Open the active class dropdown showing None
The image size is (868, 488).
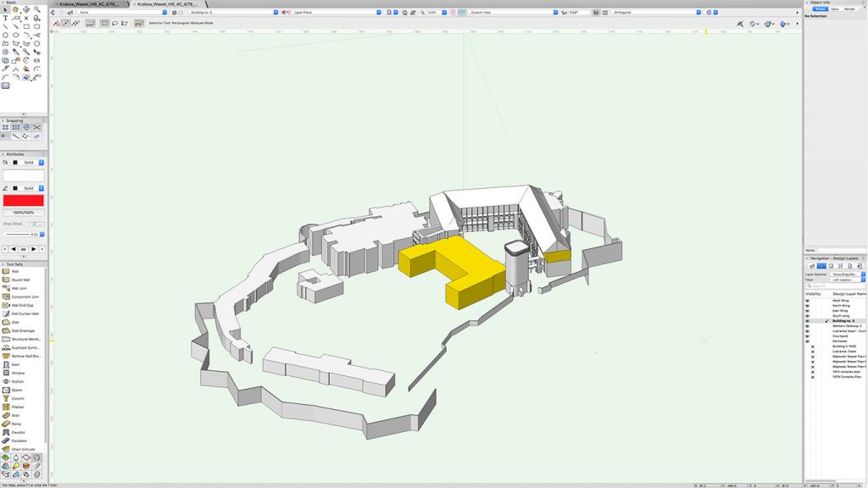pos(122,12)
